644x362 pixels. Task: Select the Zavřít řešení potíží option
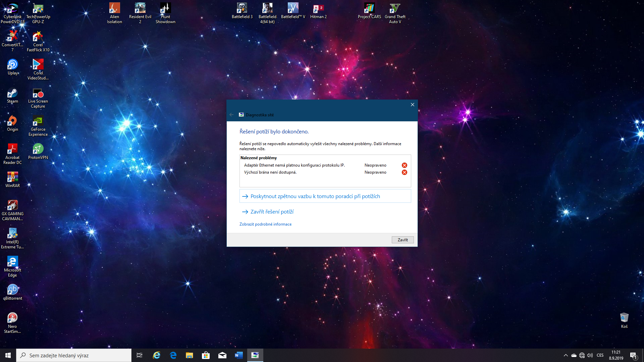272,212
